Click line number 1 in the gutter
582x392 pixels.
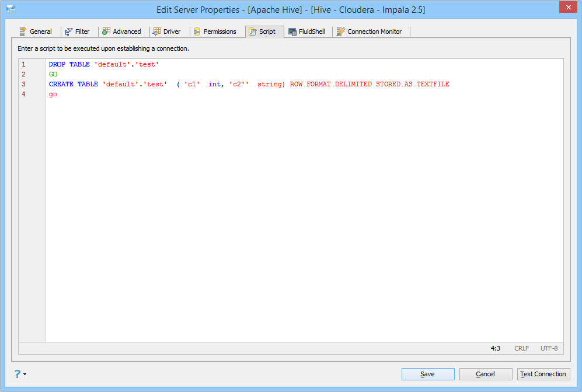tap(23, 64)
